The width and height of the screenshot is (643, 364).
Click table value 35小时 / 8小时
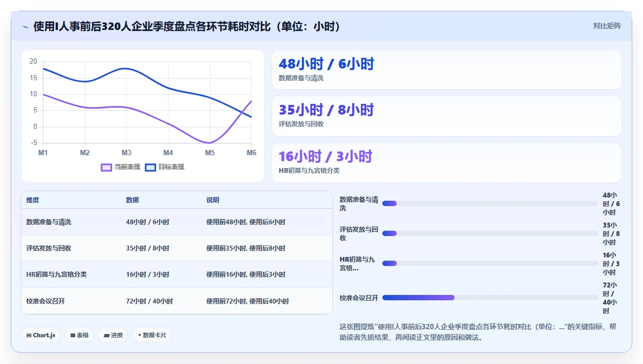click(147, 248)
